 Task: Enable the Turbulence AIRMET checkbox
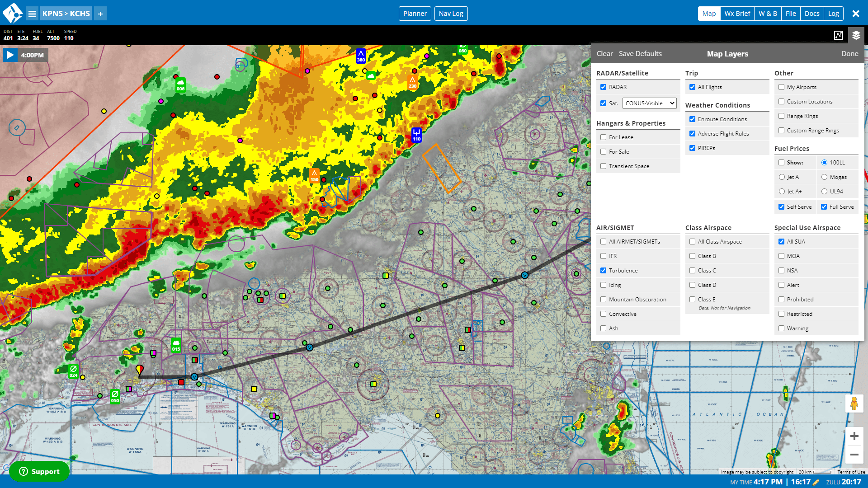coord(604,271)
